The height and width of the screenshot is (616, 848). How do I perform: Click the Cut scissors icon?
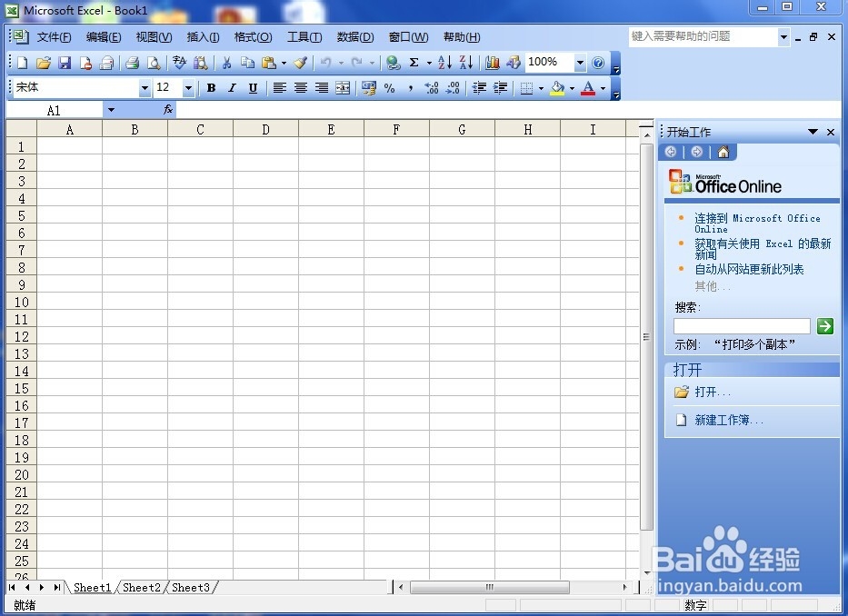(x=226, y=63)
